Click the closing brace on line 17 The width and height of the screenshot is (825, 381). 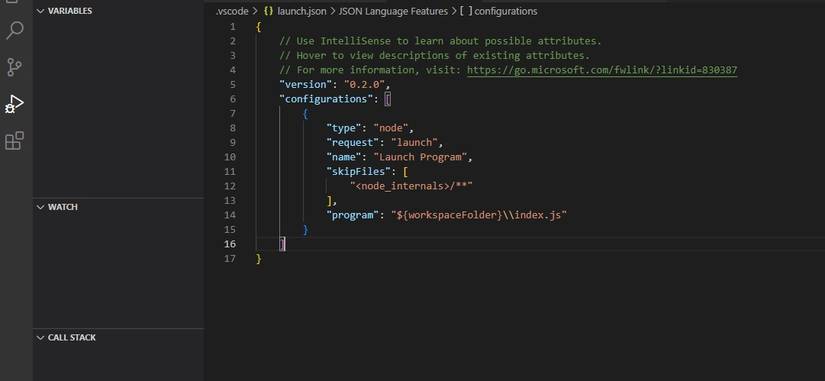(258, 259)
